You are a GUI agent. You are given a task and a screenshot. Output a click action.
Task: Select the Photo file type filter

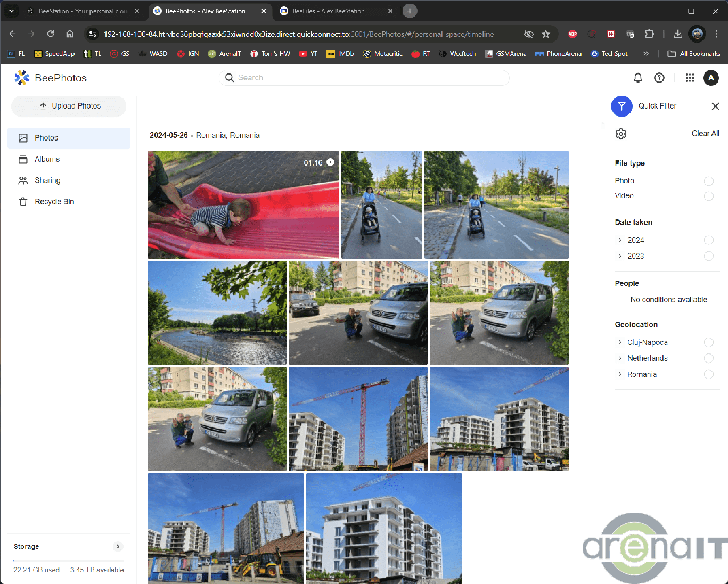coord(708,181)
